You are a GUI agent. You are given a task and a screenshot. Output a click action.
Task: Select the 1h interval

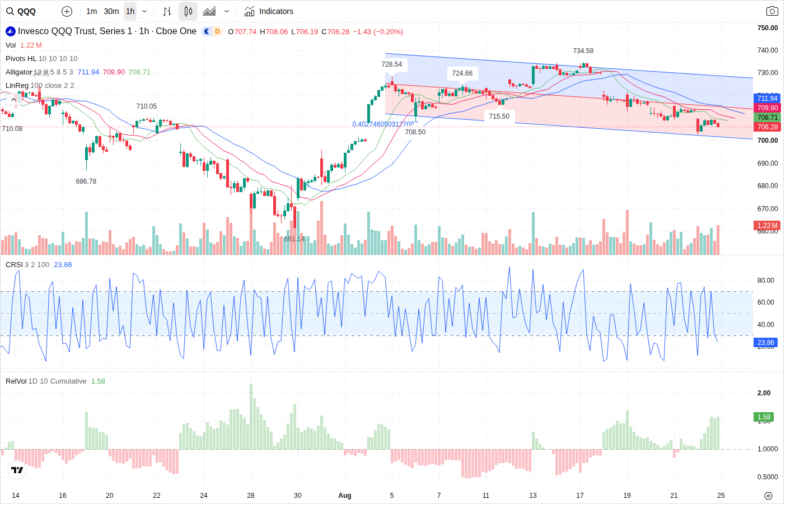pyautogui.click(x=130, y=11)
